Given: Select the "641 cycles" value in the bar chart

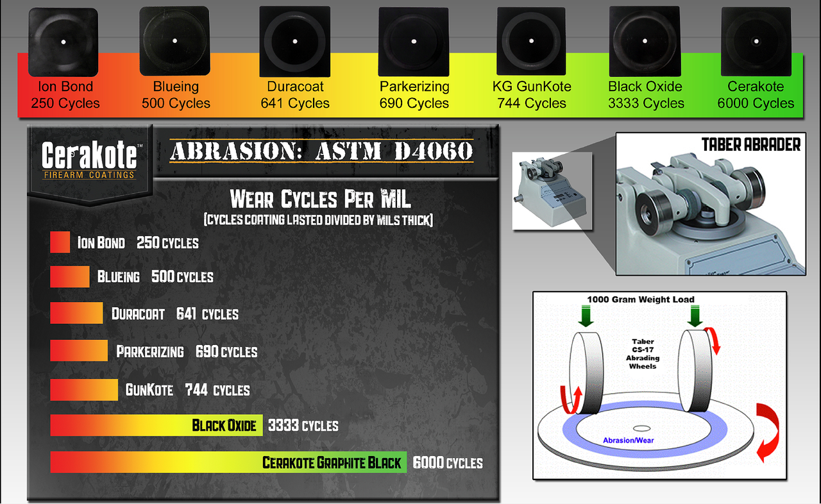Looking at the screenshot, I should pos(207,314).
